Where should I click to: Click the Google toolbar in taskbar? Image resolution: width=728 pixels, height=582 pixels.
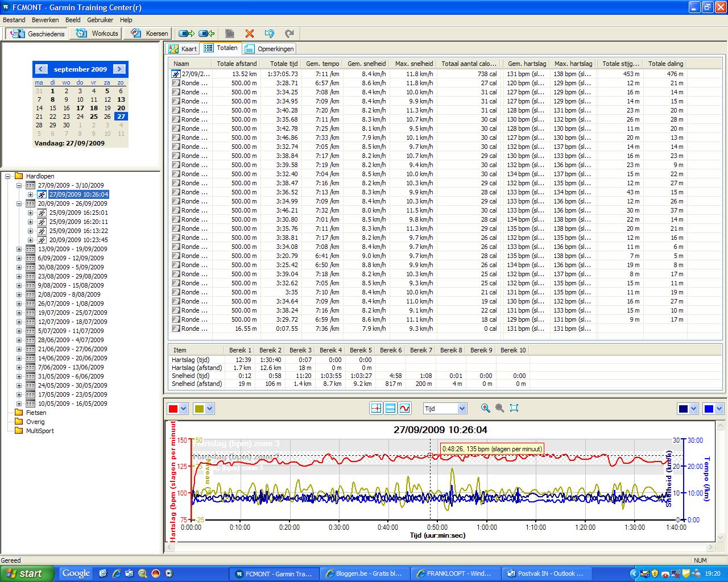tap(76, 573)
